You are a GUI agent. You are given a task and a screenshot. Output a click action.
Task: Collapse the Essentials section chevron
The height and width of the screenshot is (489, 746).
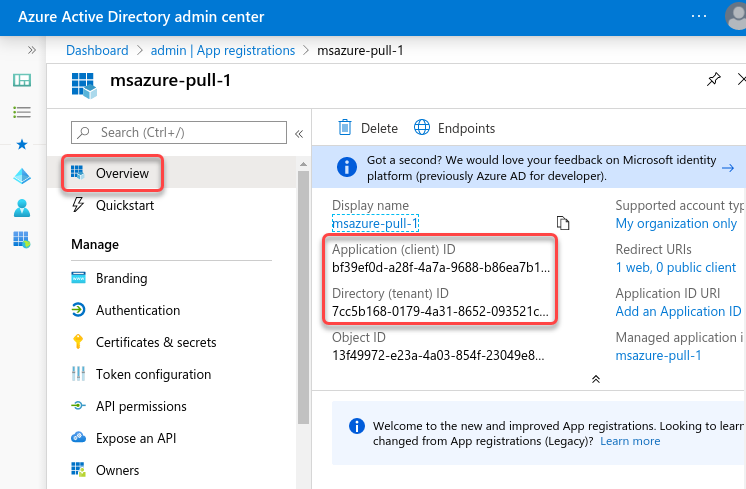coord(596,379)
